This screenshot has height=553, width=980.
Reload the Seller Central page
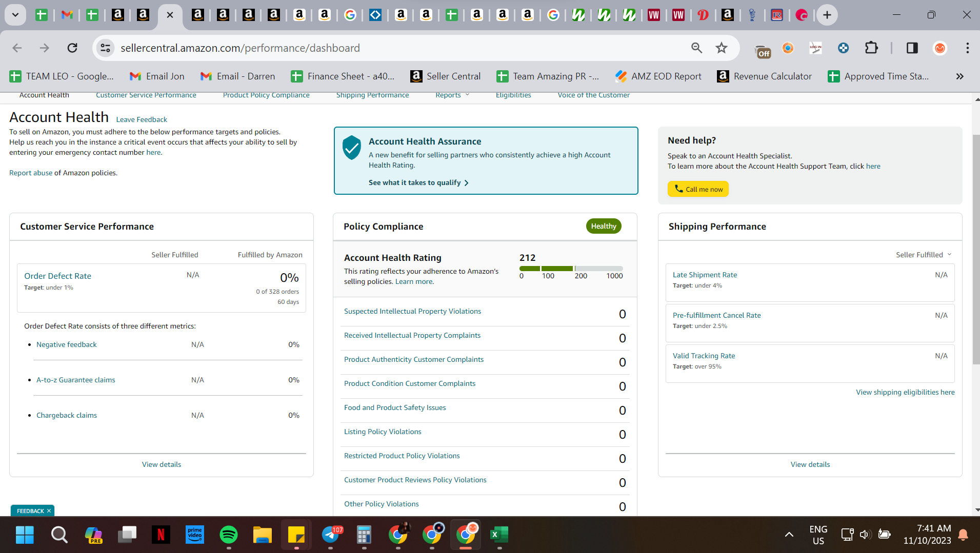tap(72, 48)
